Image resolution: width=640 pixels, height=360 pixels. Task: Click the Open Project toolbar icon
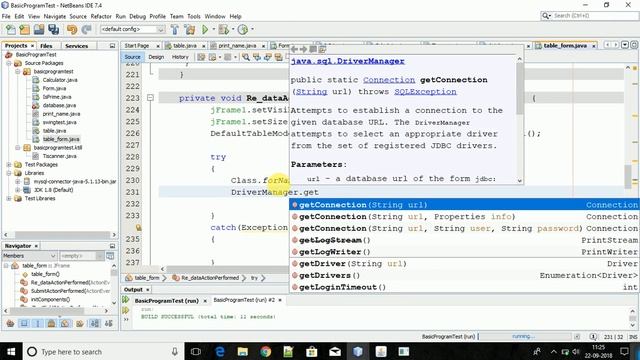coord(39,29)
